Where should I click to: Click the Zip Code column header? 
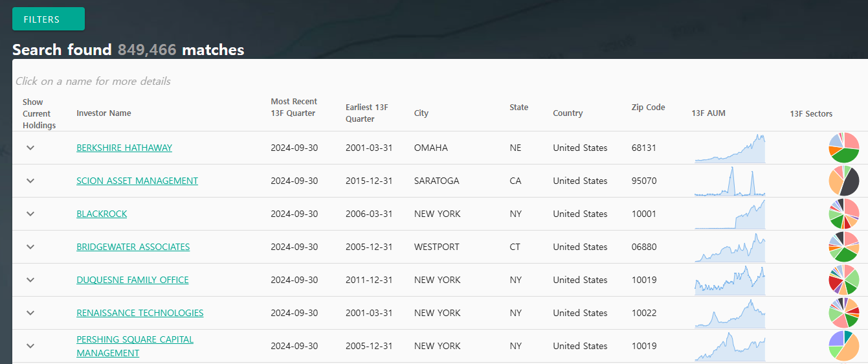[x=648, y=108]
